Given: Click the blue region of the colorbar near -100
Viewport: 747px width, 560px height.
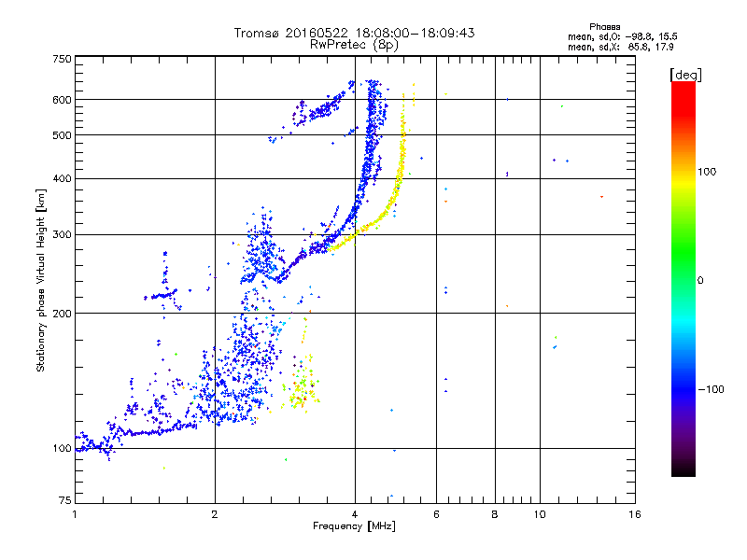Looking at the screenshot, I should coord(684,389).
